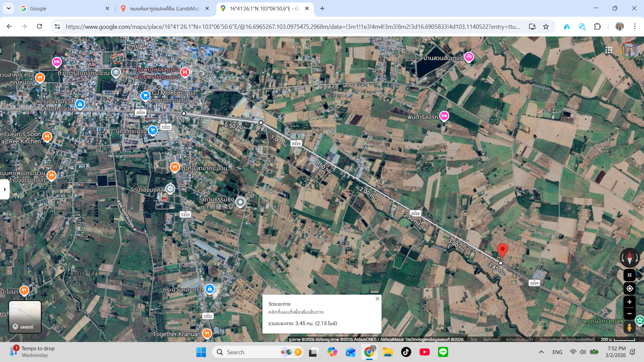Bookmark this page with the star
Viewport: 644px width, 362px height.
click(546, 26)
